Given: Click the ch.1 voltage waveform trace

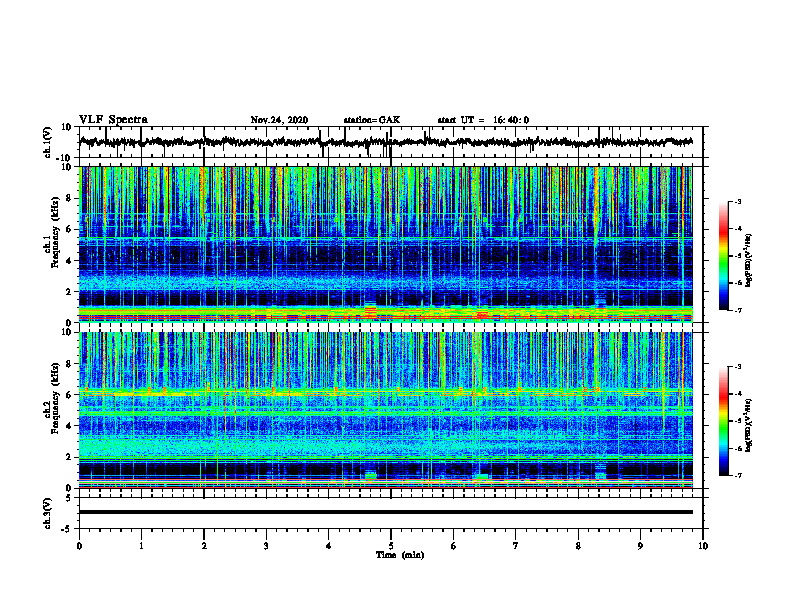Looking at the screenshot, I should coord(385,142).
